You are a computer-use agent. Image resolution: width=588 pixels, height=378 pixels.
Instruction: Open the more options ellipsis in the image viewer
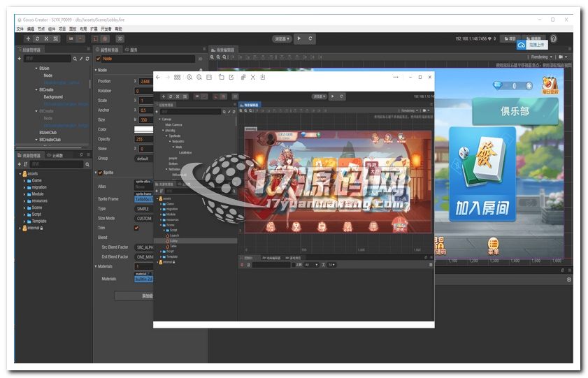click(396, 77)
